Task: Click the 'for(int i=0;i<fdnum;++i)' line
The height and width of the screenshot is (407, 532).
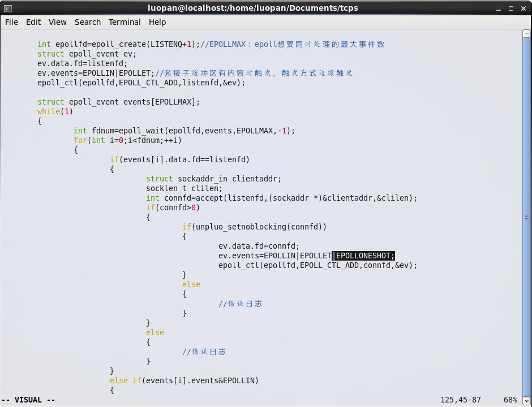Action: [127, 140]
